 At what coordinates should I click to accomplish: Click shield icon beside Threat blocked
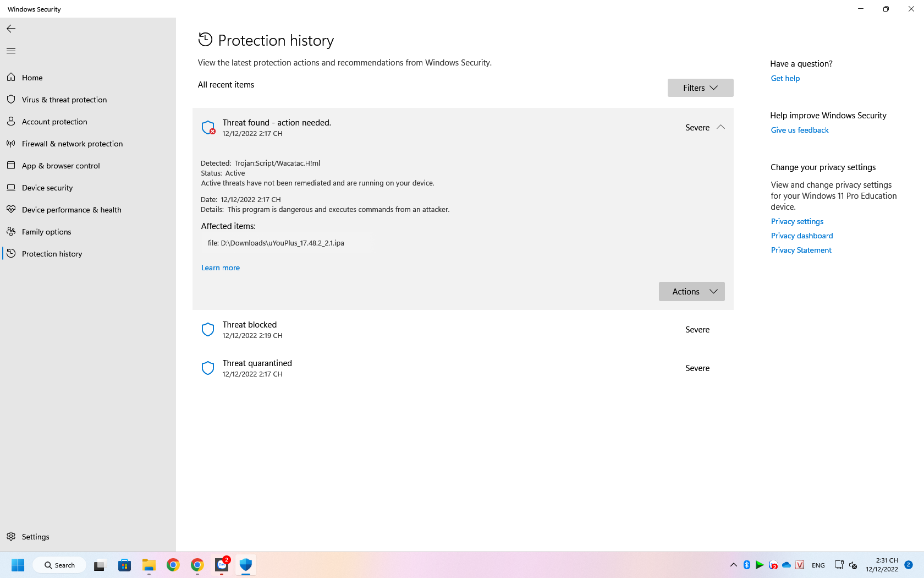pos(208,330)
